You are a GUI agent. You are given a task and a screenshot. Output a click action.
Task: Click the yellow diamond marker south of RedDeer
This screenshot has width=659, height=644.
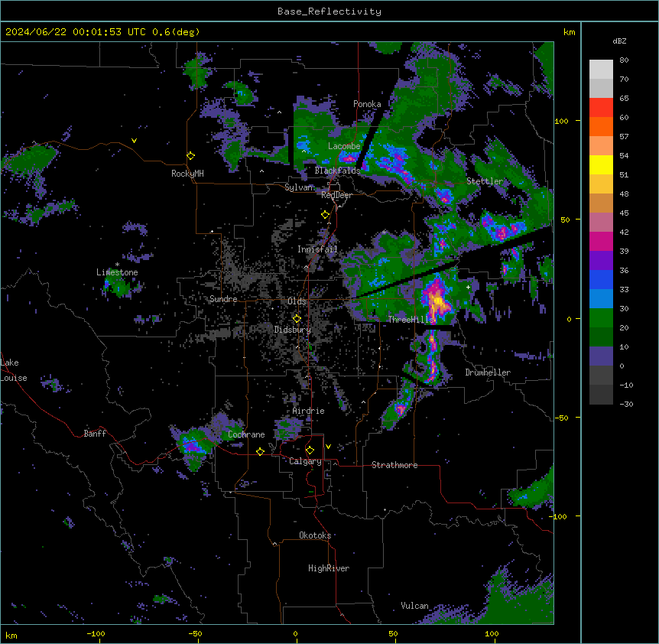pos(325,215)
